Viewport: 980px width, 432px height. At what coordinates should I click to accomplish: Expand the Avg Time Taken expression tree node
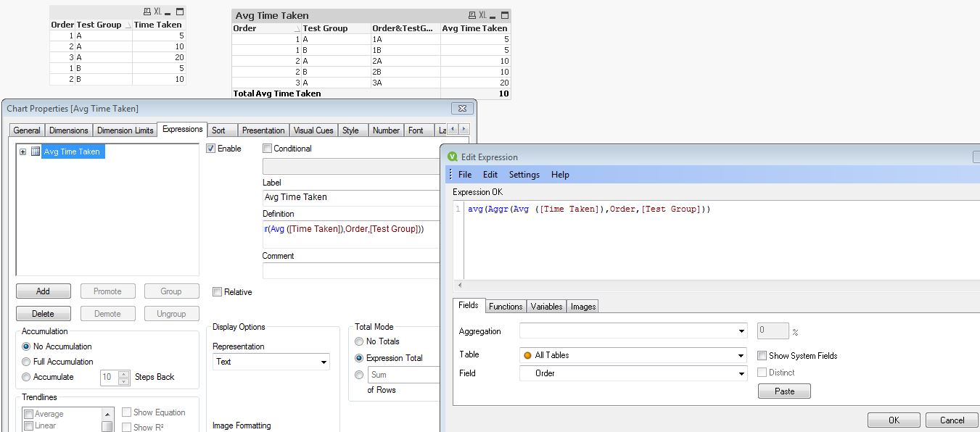(23, 151)
